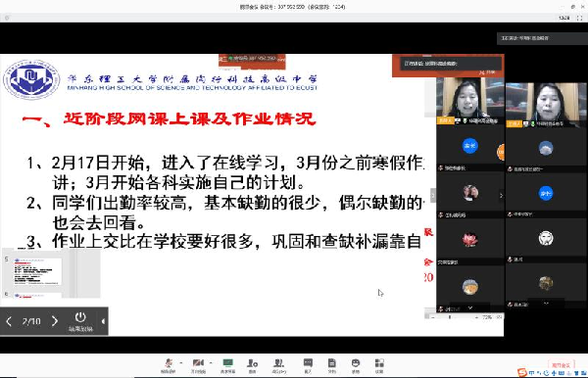This screenshot has height=378, width=588.
Task: End the slideshow with power button
Action: click(80, 321)
